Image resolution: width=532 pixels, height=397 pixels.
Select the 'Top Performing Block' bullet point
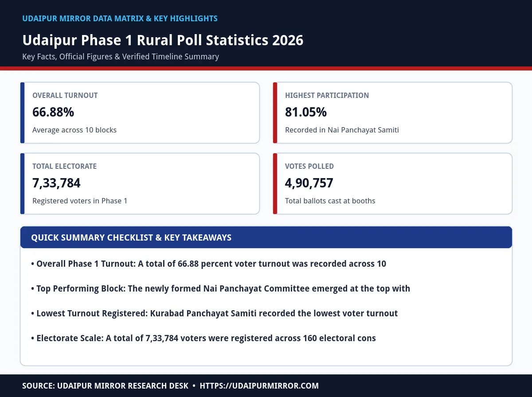(220, 289)
